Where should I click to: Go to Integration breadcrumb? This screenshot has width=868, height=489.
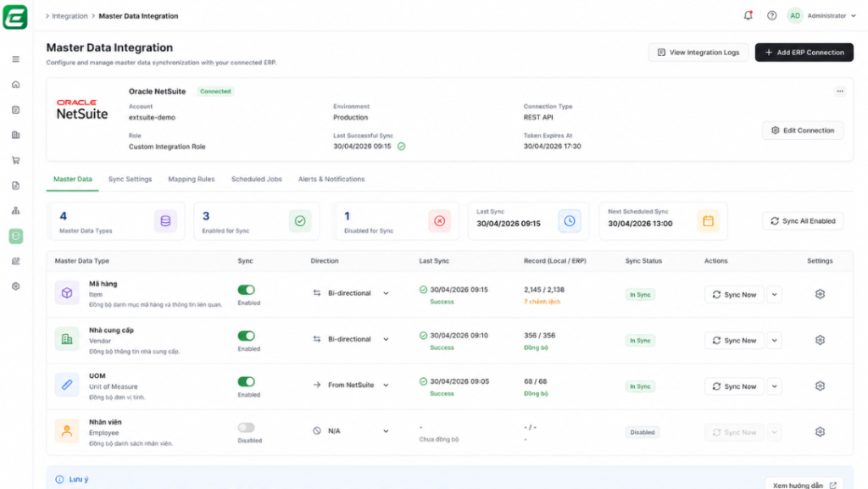70,16
